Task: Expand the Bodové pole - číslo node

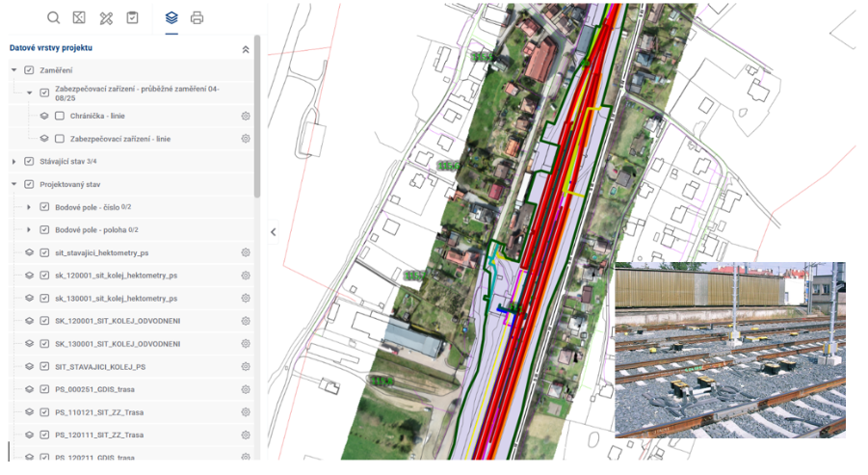Action: click(29, 207)
